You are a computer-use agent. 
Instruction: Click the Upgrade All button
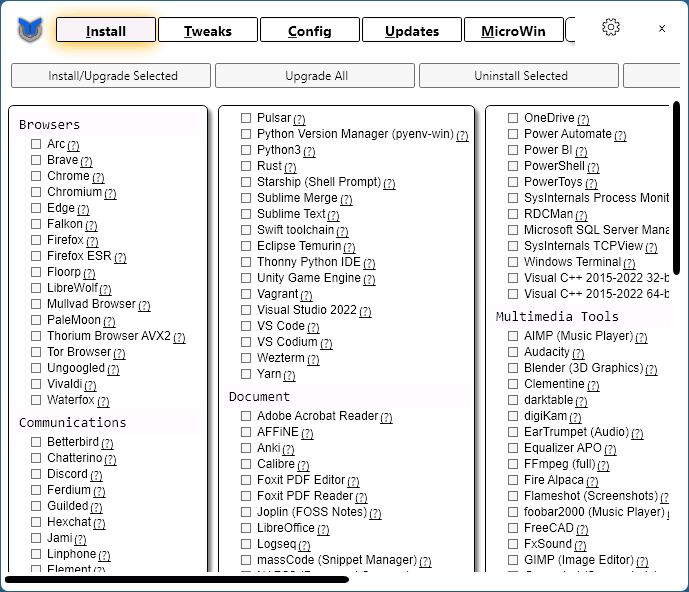point(316,76)
